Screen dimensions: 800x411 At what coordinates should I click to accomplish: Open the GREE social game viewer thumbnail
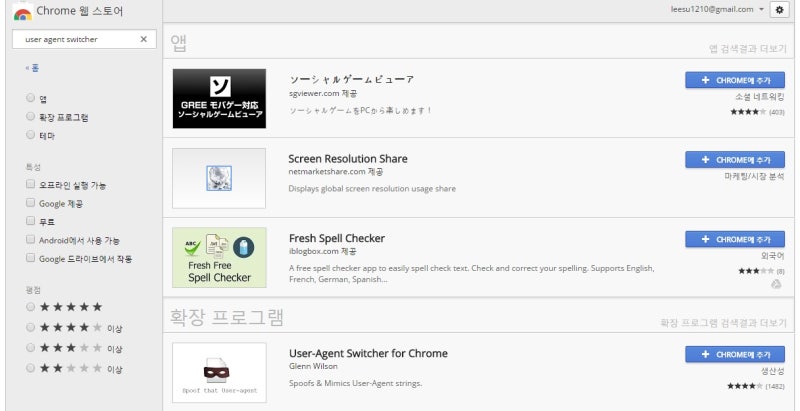219,98
